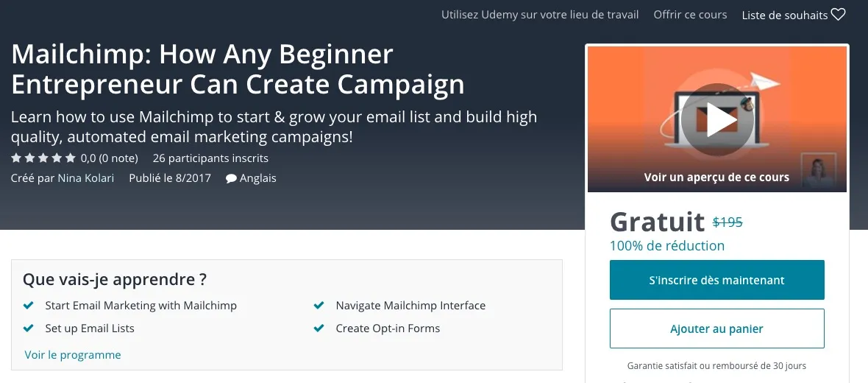Viewport: 868px width, 383px height.
Task: Play the course preview video
Action: click(717, 120)
